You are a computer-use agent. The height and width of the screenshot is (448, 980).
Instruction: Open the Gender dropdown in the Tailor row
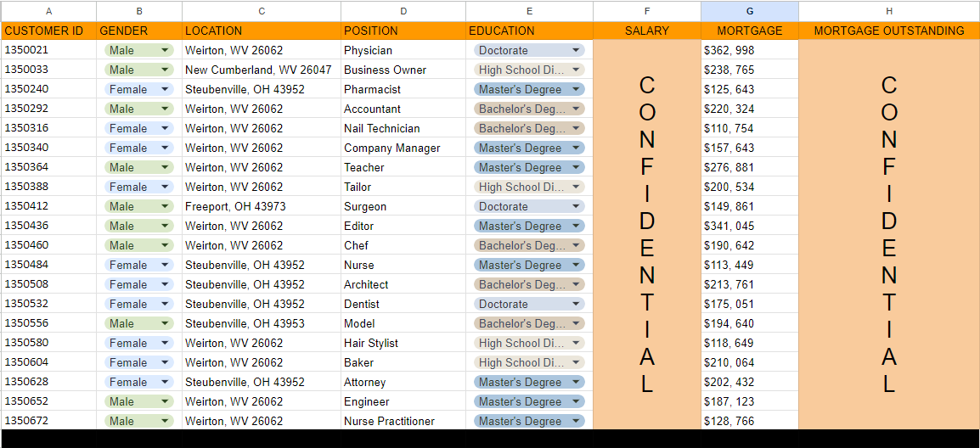click(x=165, y=187)
